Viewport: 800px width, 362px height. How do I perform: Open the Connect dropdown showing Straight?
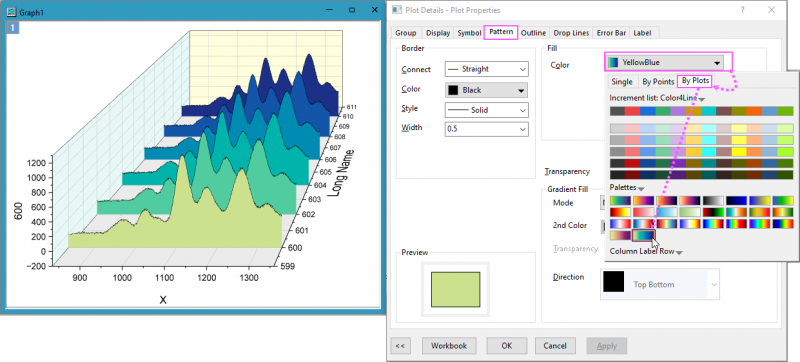point(487,69)
